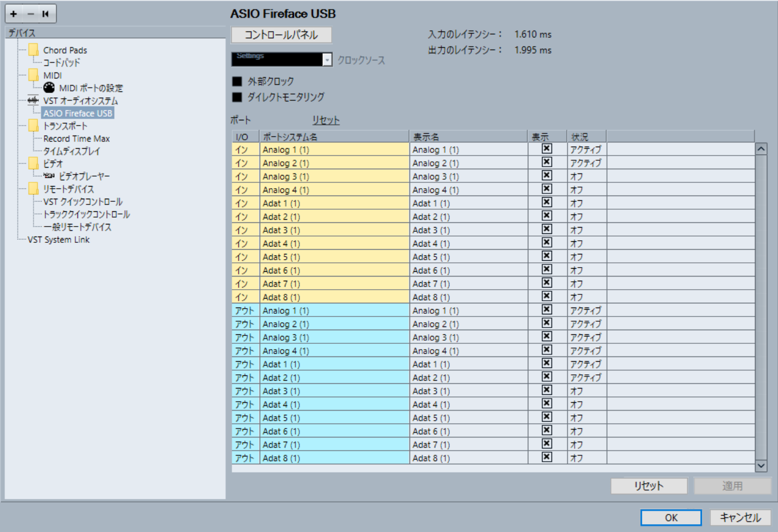Select VST System Link tree item
Screen dimensions: 778x532
58,239
